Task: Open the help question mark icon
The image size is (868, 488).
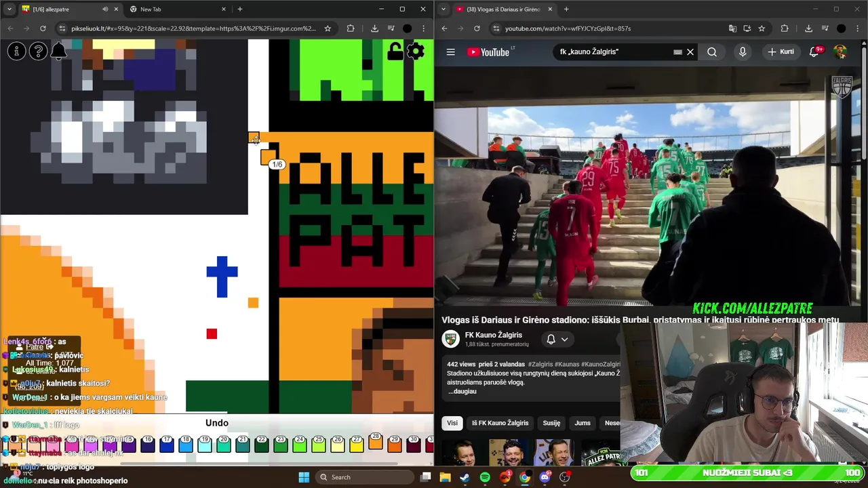Action: [x=38, y=51]
